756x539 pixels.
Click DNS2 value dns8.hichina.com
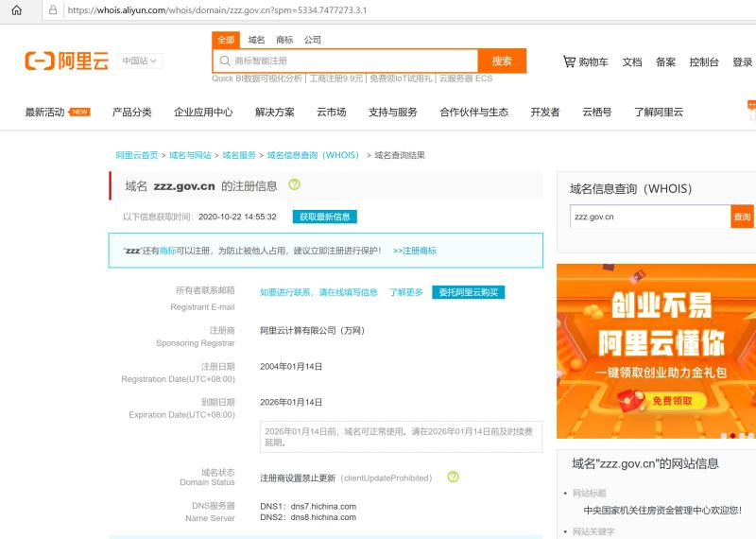323,517
